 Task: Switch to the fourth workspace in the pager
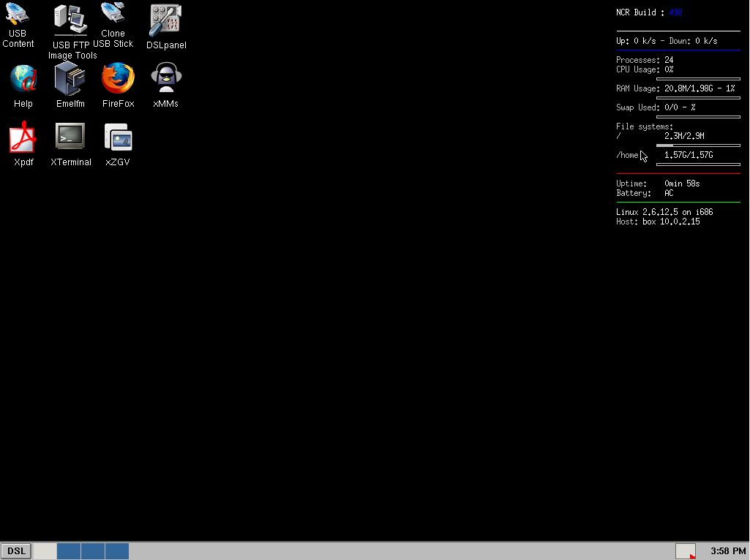click(x=116, y=550)
